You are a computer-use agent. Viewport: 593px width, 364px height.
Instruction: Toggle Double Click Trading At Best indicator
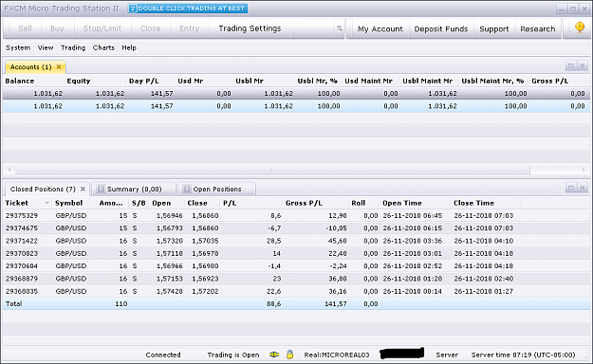188,9
